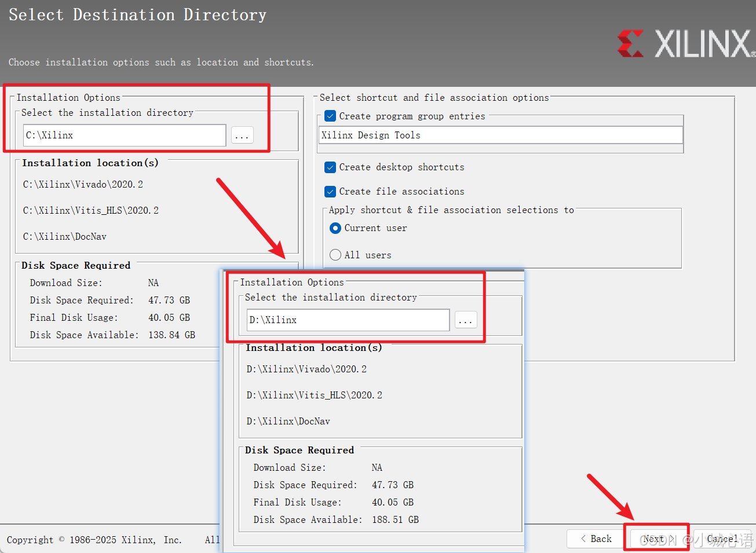This screenshot has width=756, height=553.
Task: Click the Select Destination Directory heading
Action: (138, 14)
